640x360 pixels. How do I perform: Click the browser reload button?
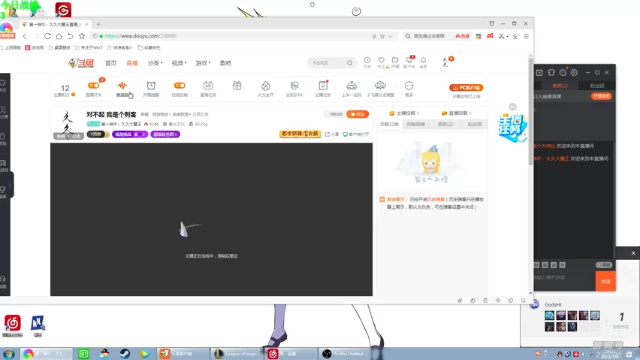[x=47, y=36]
